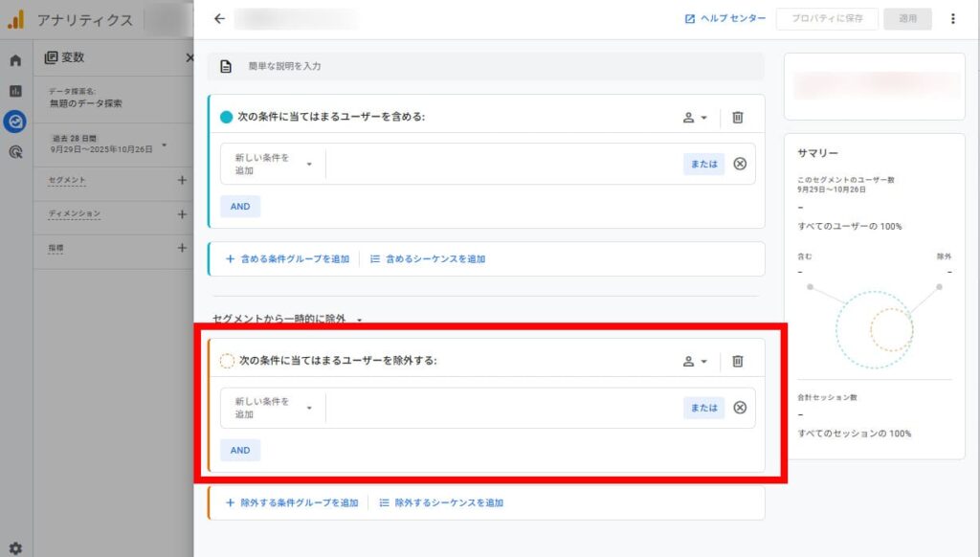Expand exclude group user scope dropdown
The height and width of the screenshot is (557, 980).
(x=695, y=362)
